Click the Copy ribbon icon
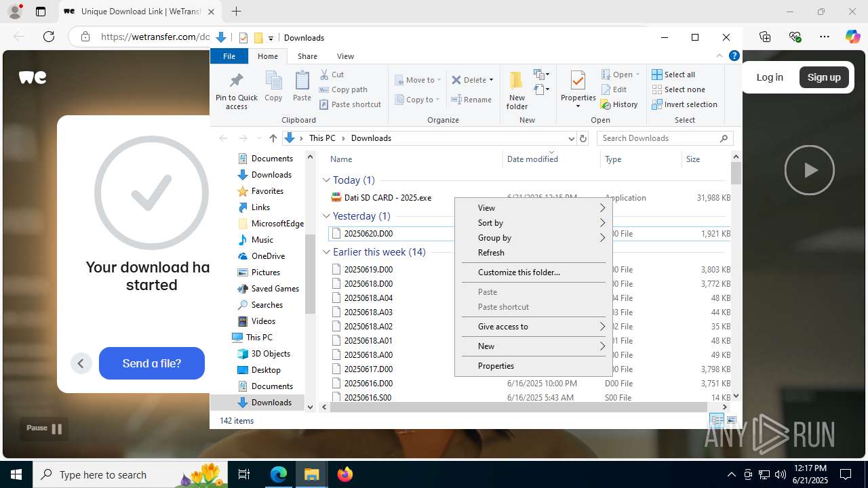This screenshot has height=488, width=868. [x=273, y=87]
